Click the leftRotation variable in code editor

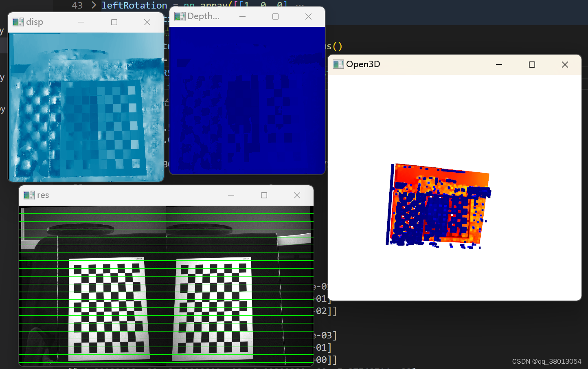(x=134, y=5)
